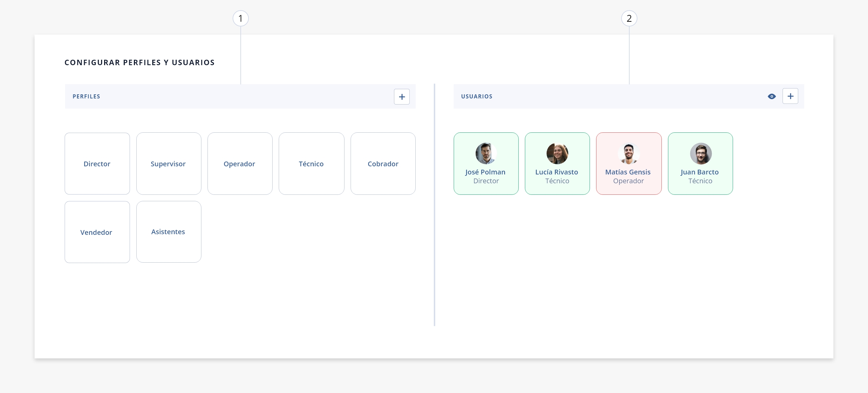Select the Juan Barcto name label
This screenshot has height=393, width=868.
point(700,172)
